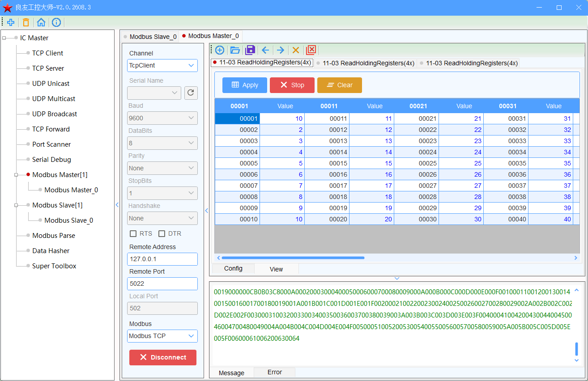Open Port Scanner in the tree
Image resolution: width=588 pixels, height=381 pixels.
pos(51,144)
